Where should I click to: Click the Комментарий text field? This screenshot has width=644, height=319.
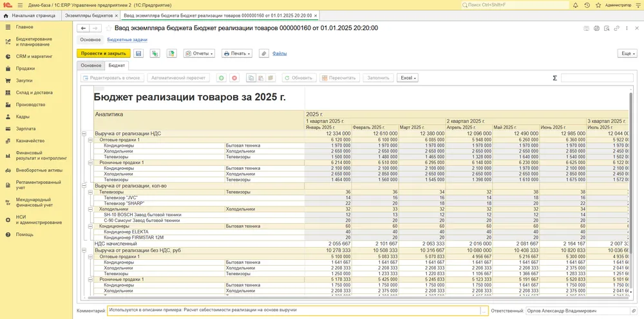294,311
